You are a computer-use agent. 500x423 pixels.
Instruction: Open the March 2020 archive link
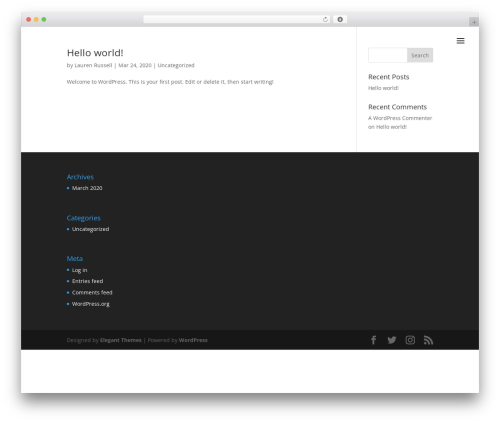point(87,188)
